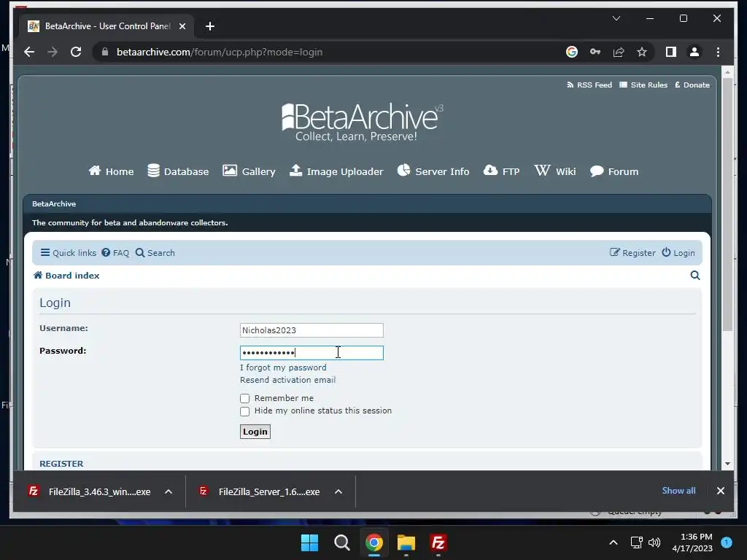Viewport: 747px width, 560px height.
Task: Click Show all downloads
Action: [x=678, y=491]
